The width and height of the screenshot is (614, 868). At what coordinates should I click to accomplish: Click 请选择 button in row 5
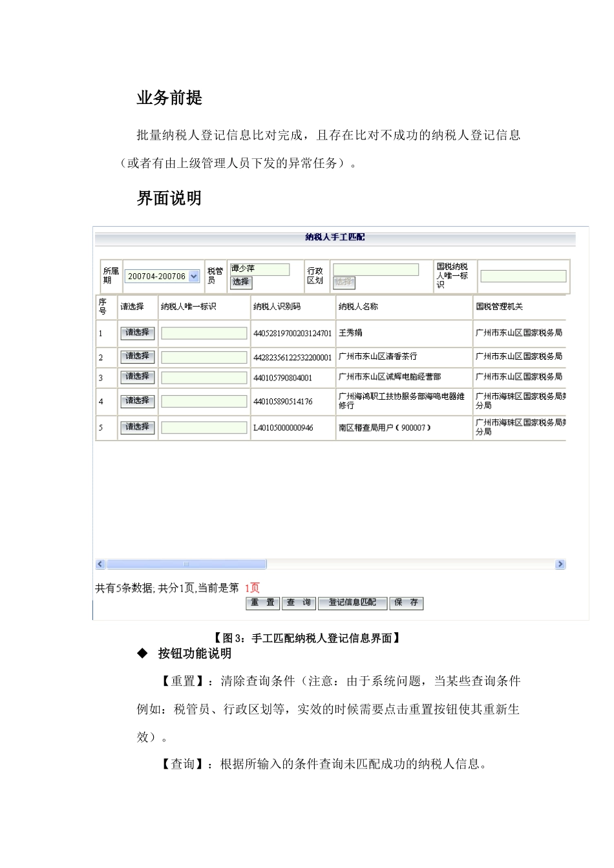138,428
